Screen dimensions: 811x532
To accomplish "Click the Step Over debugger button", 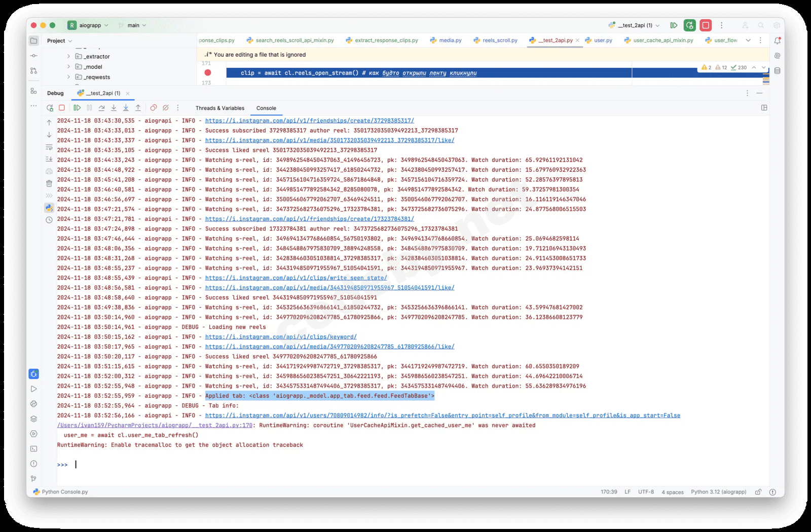I will 101,108.
